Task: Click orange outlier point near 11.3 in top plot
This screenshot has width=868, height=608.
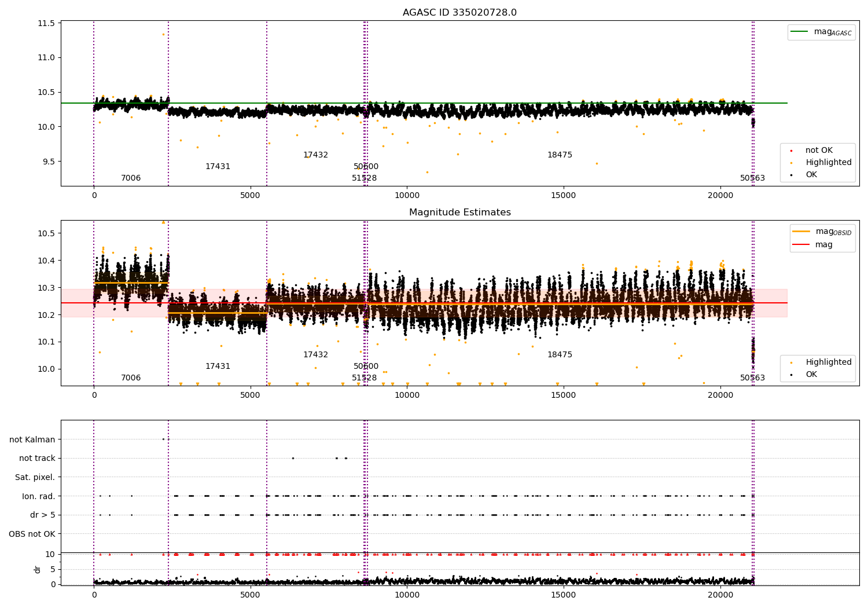Action: 163,34
